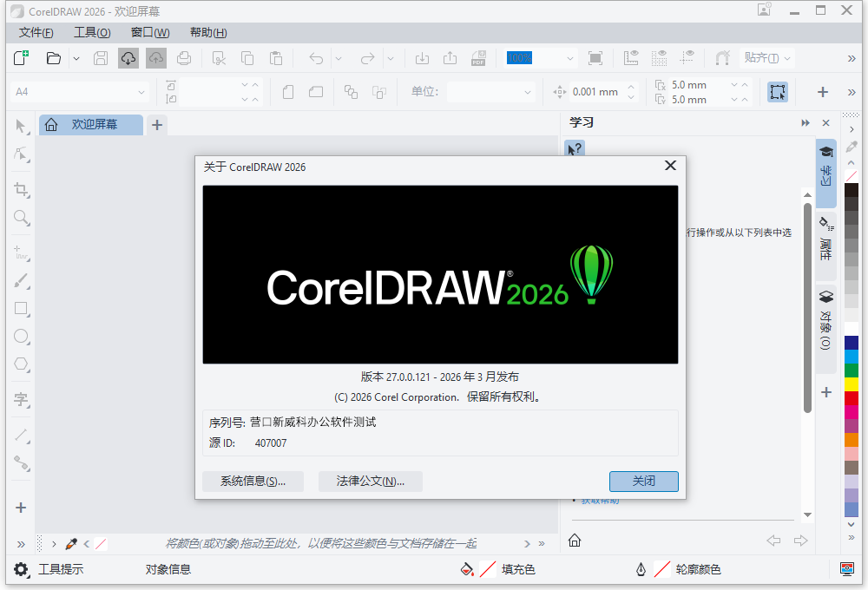Pick the red swatch in color palette
Screen dimensions: 868x590
852,398
